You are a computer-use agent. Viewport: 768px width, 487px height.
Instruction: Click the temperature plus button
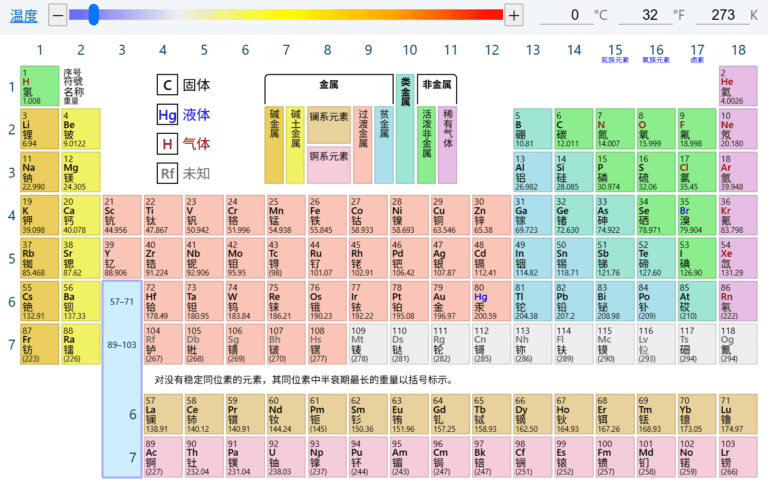tap(513, 15)
